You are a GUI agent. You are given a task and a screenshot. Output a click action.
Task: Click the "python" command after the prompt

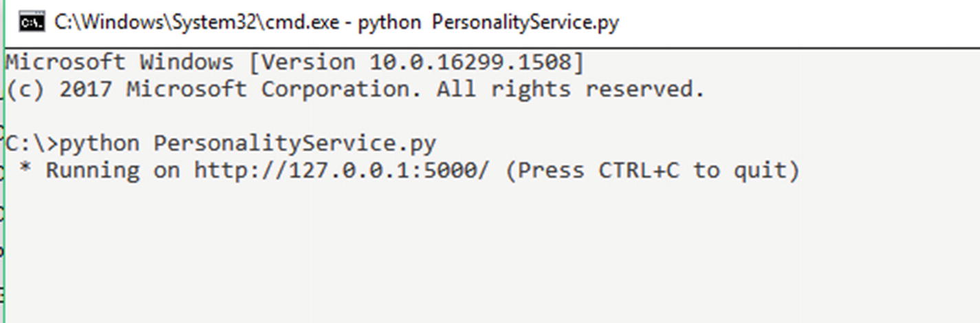click(99, 144)
